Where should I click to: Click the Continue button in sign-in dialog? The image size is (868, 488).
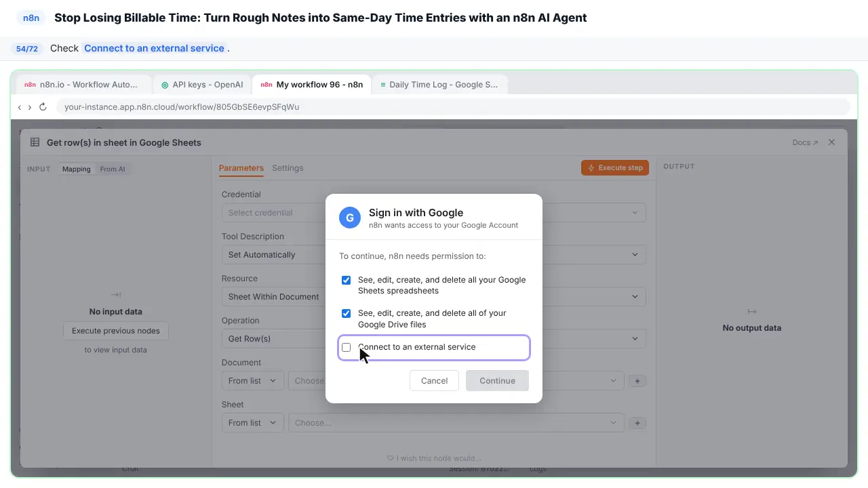click(x=497, y=380)
